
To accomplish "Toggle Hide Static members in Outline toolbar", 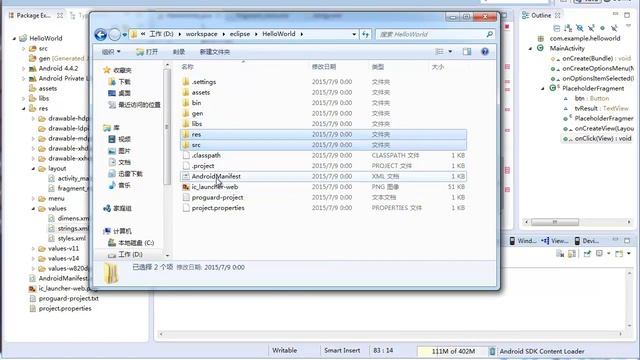I will pyautogui.click(x=591, y=28).
